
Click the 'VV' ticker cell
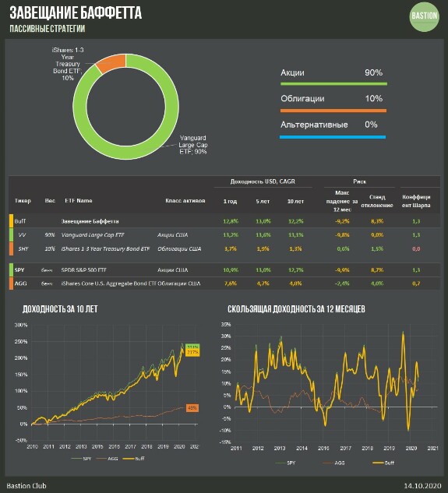22,235
